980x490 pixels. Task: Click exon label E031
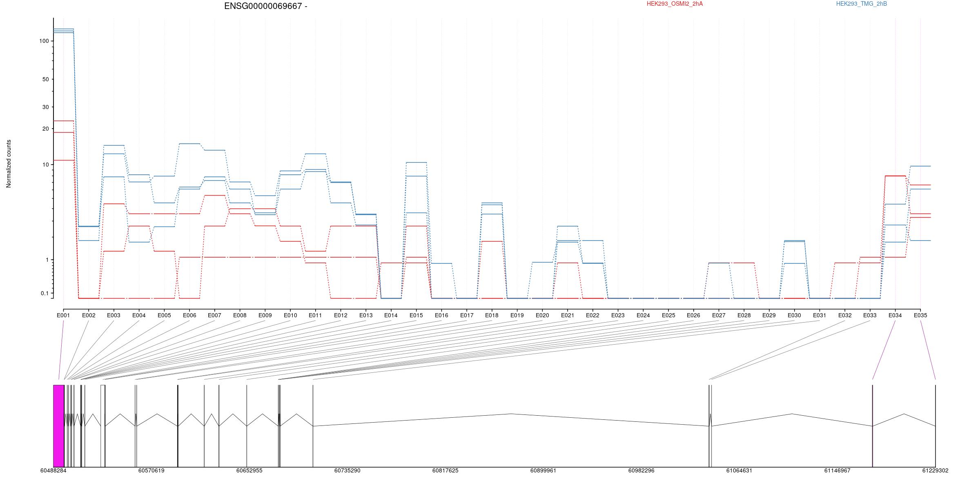pos(820,315)
